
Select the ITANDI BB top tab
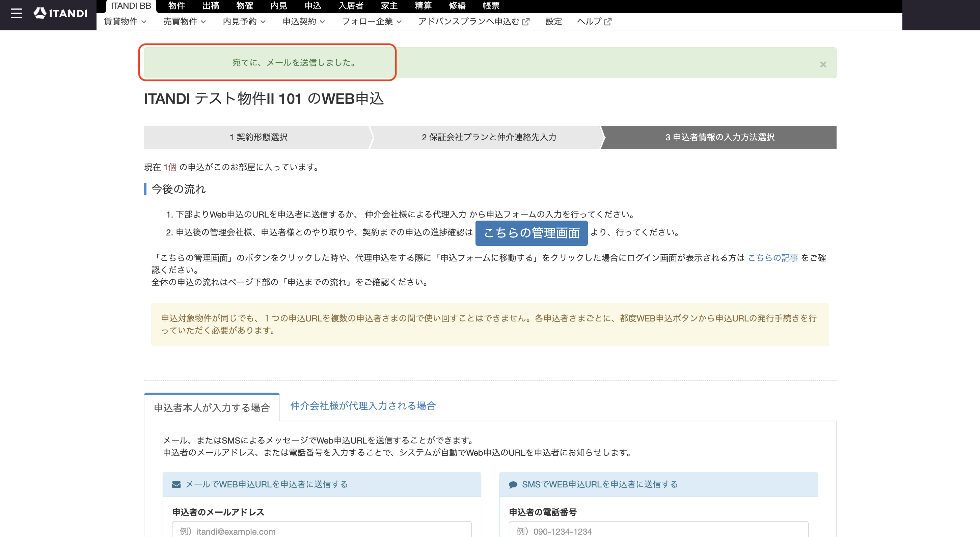click(131, 6)
